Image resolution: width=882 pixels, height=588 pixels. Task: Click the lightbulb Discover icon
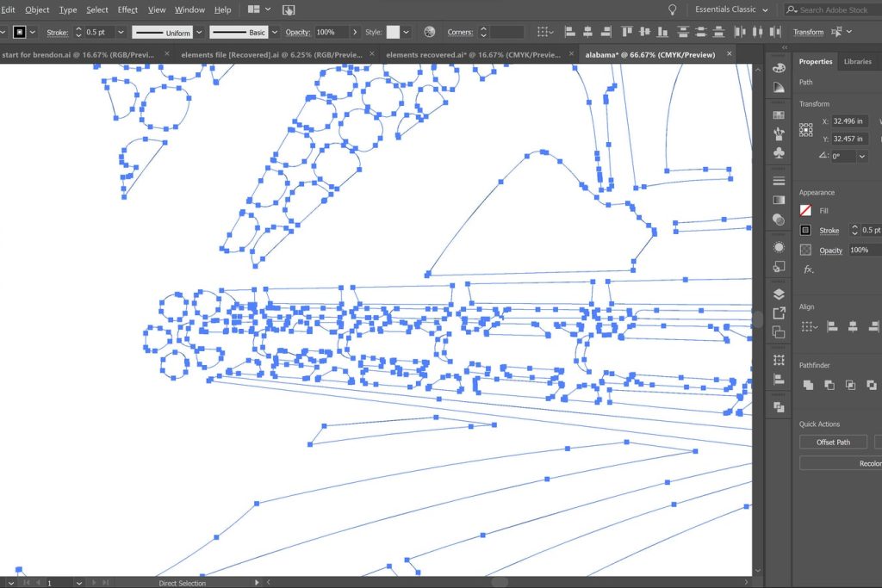click(672, 9)
